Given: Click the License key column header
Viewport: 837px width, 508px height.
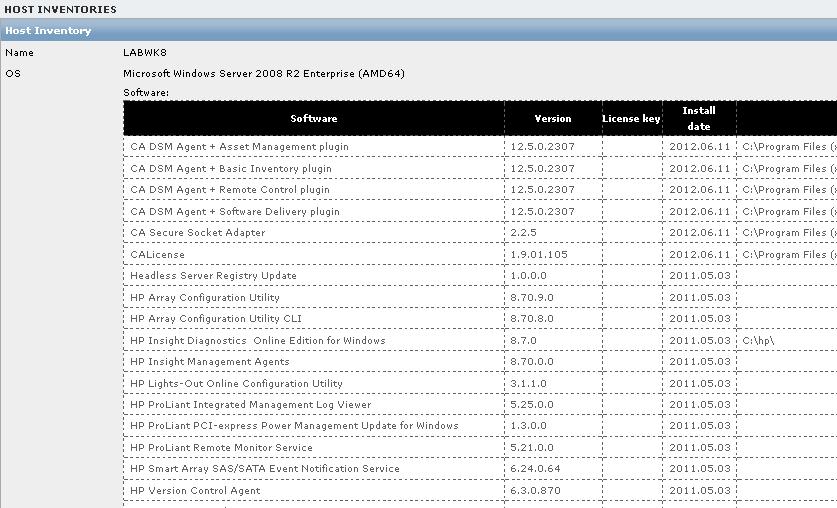Looking at the screenshot, I should point(631,118).
